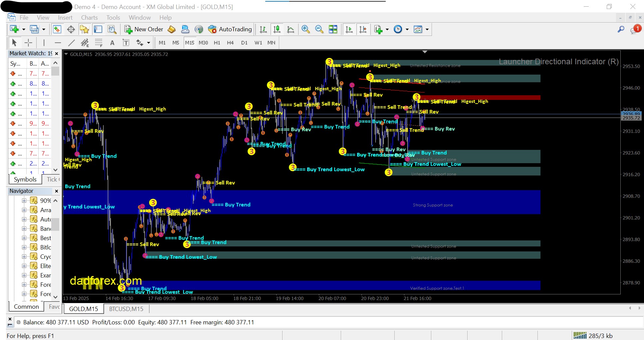
Task: Expand the Bitc item in Navigator tree
Action: (24, 247)
